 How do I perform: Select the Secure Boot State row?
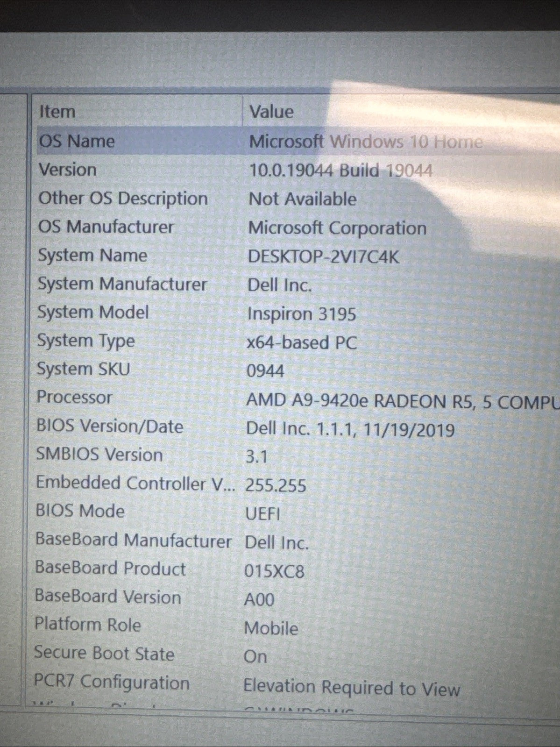pyautogui.click(x=104, y=653)
